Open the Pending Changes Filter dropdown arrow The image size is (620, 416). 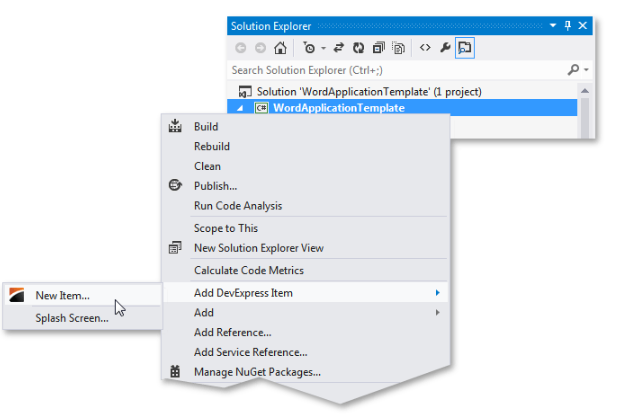tap(323, 48)
